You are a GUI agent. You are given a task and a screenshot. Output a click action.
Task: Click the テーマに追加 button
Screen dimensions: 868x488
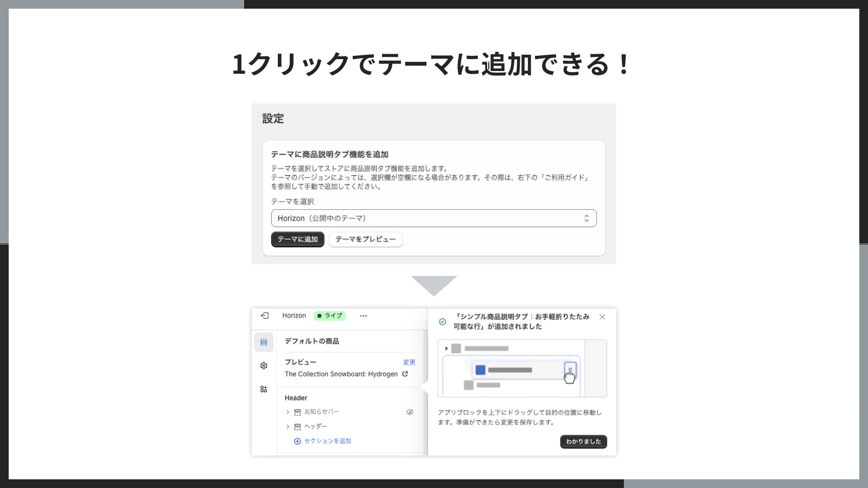(297, 239)
